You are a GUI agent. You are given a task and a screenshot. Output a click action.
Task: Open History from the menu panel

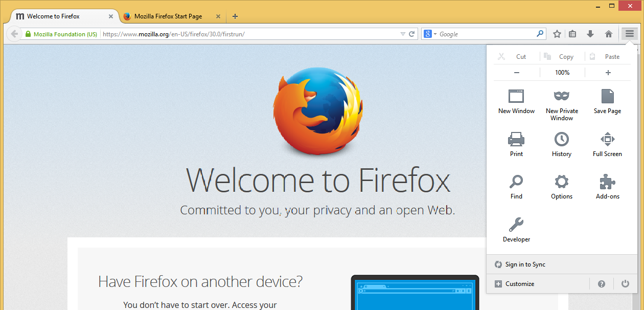(x=562, y=144)
